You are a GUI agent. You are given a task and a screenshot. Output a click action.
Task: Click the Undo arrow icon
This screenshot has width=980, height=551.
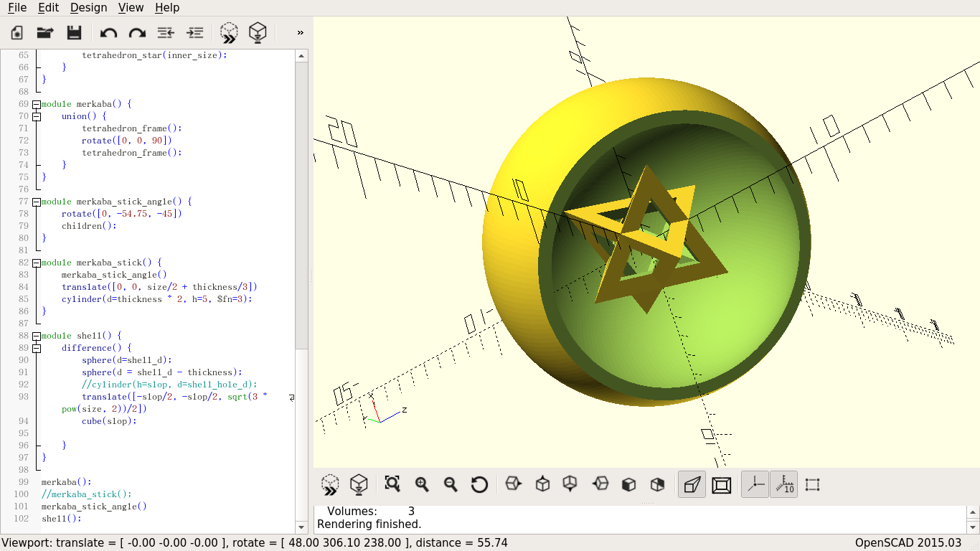(x=108, y=32)
